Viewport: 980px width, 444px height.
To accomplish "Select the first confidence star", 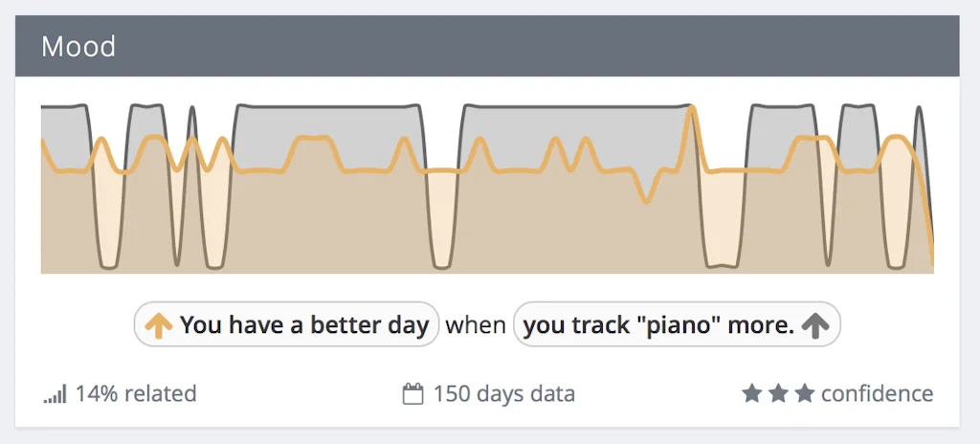I will [x=751, y=393].
